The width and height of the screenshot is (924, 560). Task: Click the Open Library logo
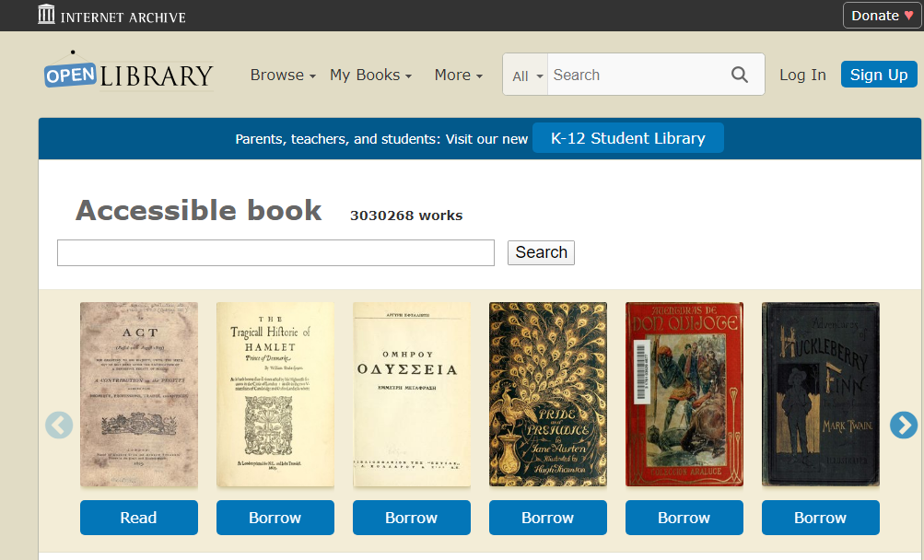128,74
